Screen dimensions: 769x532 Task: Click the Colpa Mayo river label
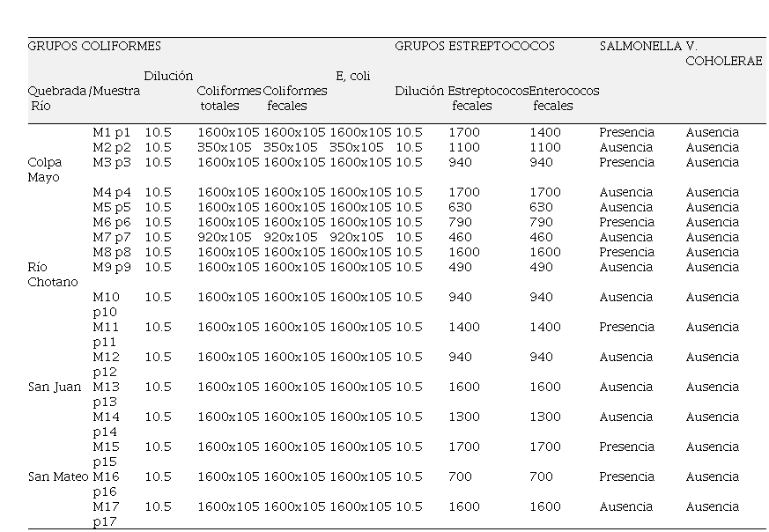45,169
